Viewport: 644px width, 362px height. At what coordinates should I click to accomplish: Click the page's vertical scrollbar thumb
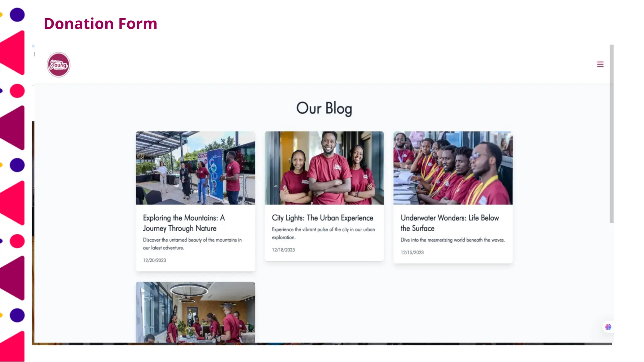(x=612, y=134)
